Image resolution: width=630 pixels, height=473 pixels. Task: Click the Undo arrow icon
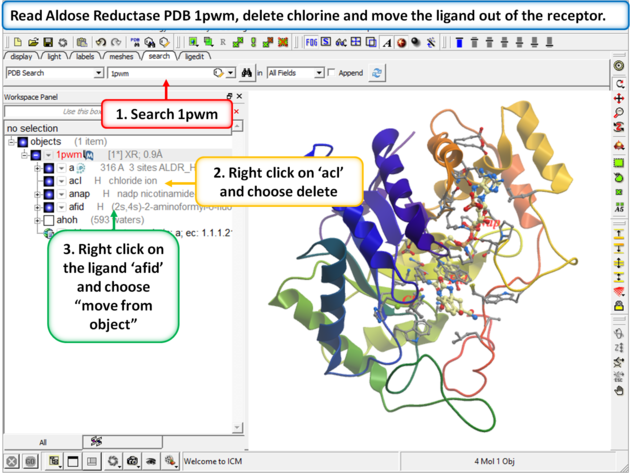point(102,42)
